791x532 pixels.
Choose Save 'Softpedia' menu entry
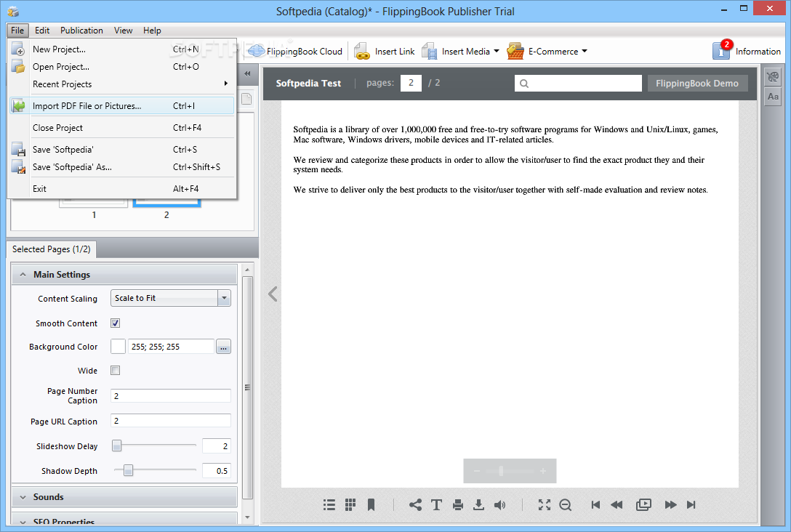pos(121,150)
